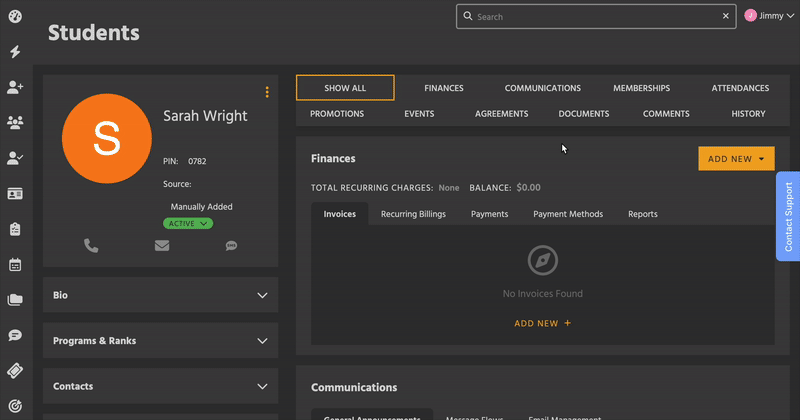Open the add person sidebar icon
Screen dimensions: 800x420
(15, 87)
